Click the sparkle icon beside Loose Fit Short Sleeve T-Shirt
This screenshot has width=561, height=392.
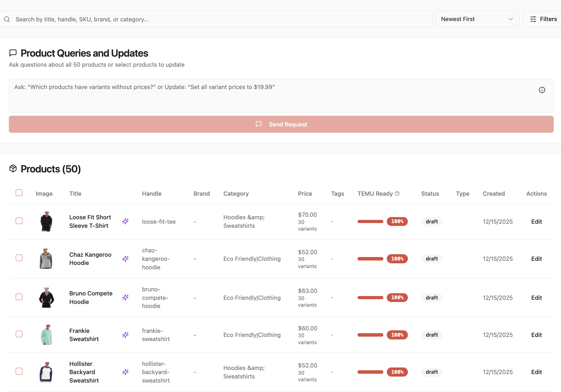click(x=125, y=221)
